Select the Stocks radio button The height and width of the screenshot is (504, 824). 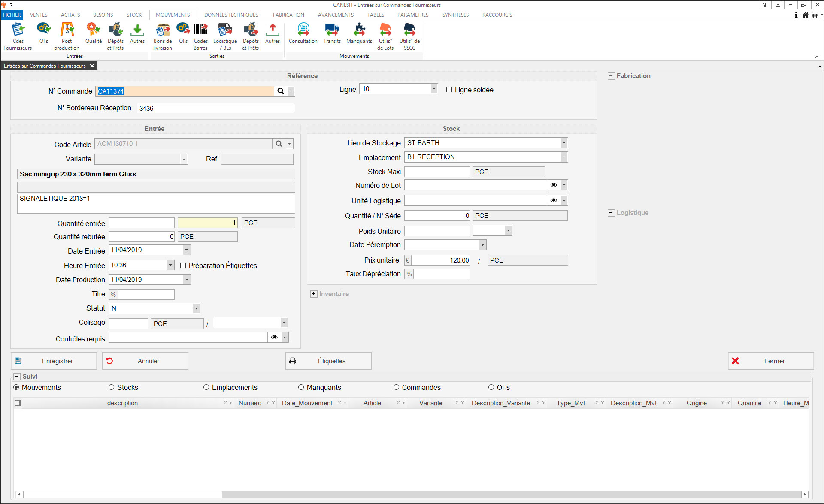112,387
